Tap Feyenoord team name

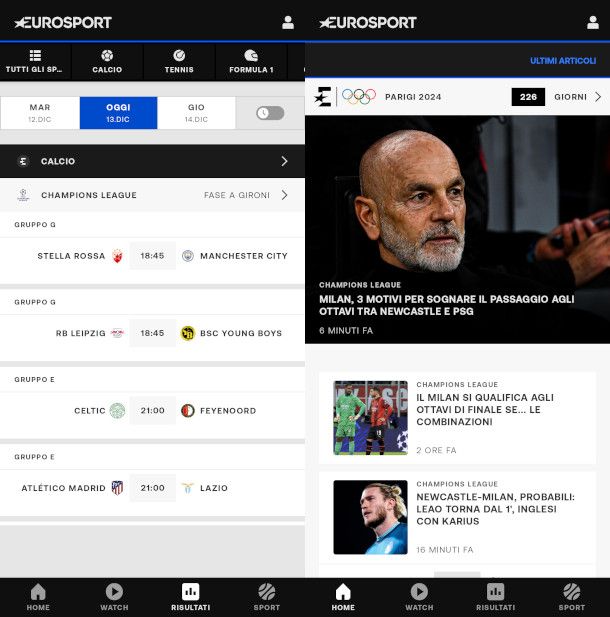point(228,411)
